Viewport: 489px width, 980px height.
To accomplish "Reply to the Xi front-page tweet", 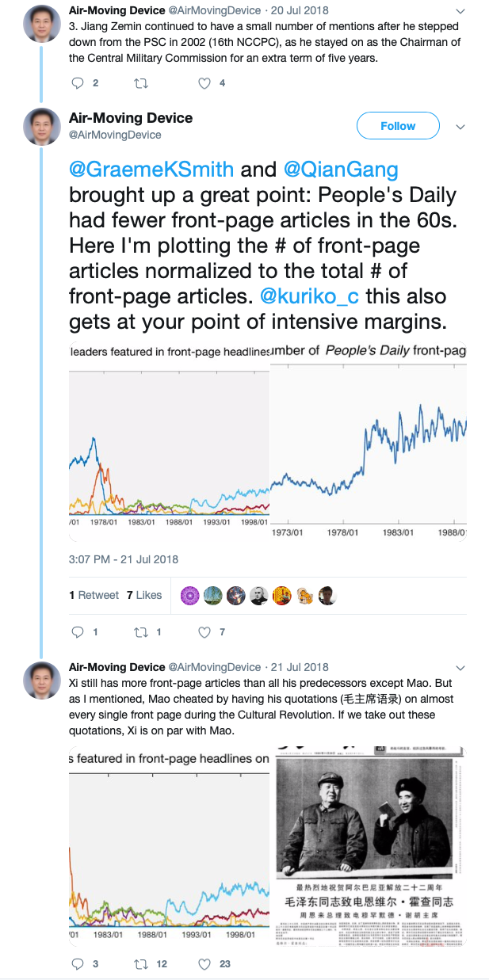I will coord(78,964).
